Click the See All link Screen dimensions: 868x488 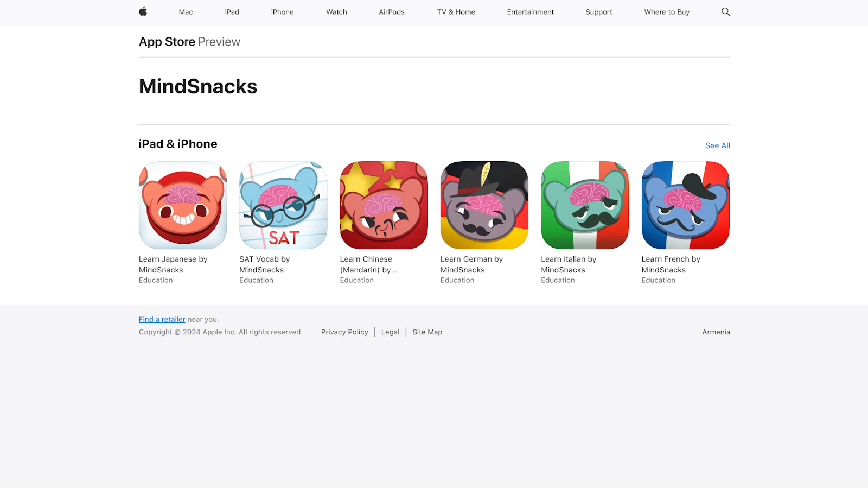pos(718,145)
